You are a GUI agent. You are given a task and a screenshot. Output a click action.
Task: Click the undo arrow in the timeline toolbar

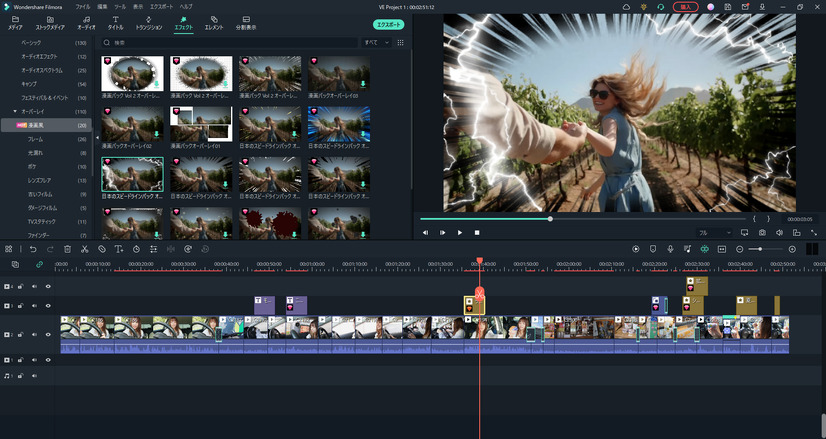33,249
